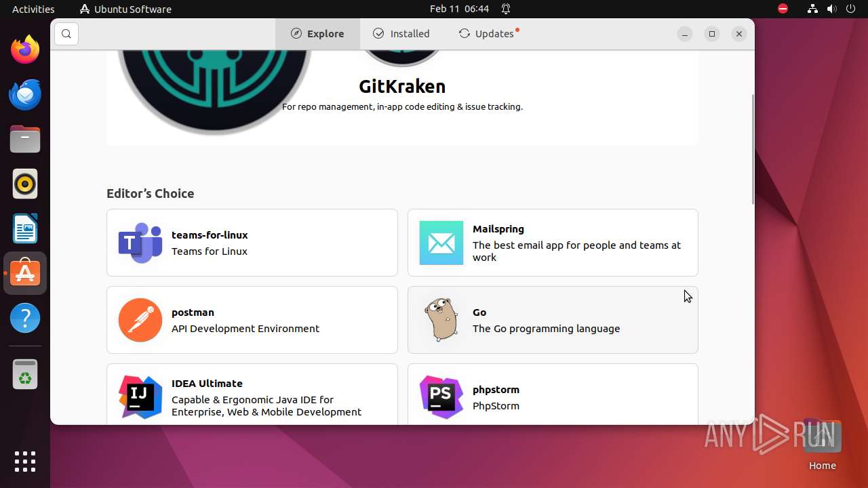This screenshot has height=488, width=868.
Task: Click the Mailspring best email app description
Action: coord(577,251)
